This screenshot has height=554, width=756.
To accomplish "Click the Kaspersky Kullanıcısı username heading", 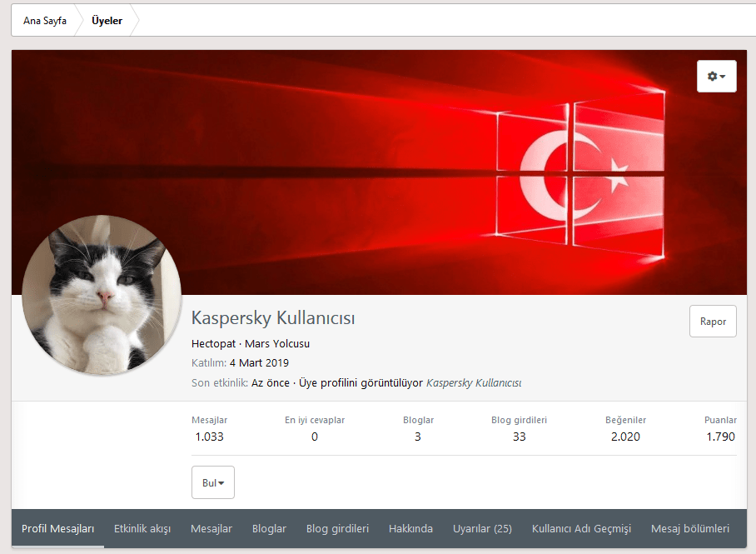I will click(x=273, y=318).
